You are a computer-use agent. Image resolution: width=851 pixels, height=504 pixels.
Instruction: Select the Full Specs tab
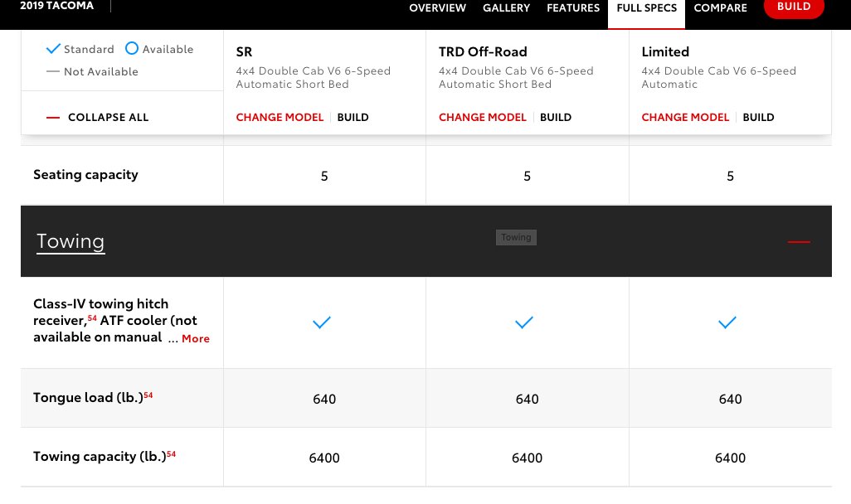coord(646,8)
